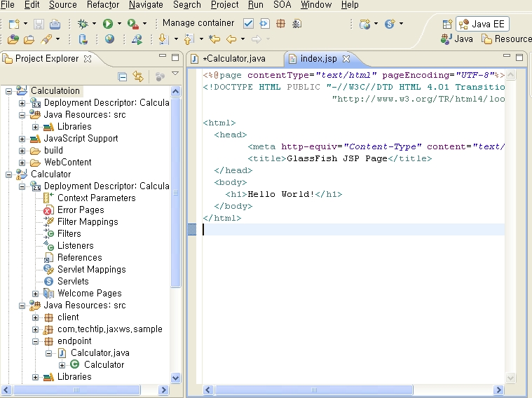Viewport: 532px width, 398px height.
Task: Switch to the Java perspective
Action: coord(457,39)
